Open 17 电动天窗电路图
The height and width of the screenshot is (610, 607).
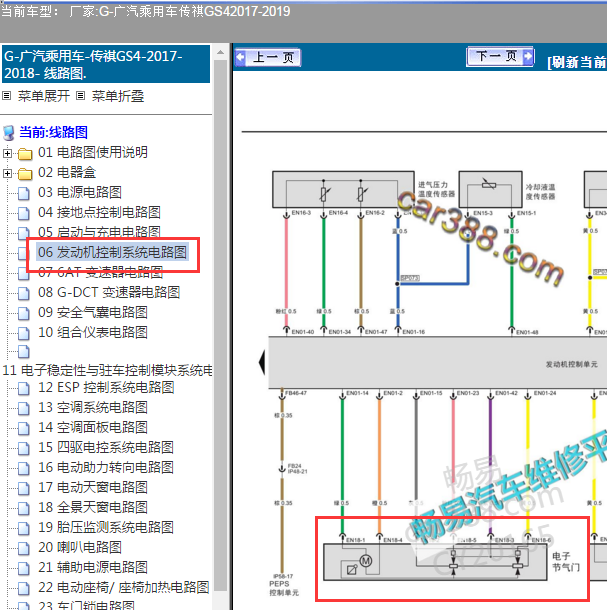pos(93,487)
